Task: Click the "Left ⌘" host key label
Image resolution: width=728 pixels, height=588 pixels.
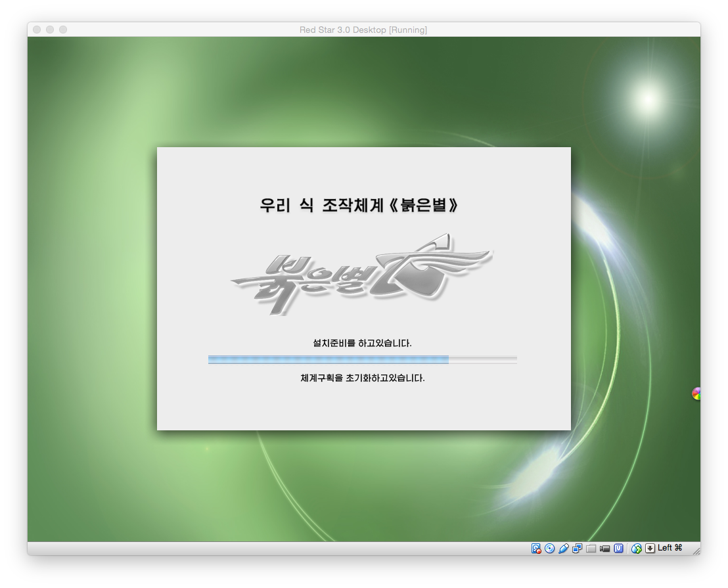Action: tap(670, 548)
